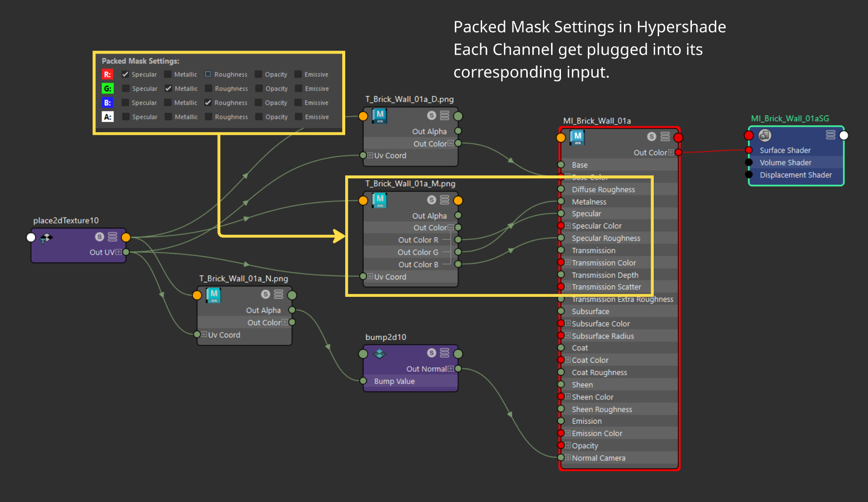The width and height of the screenshot is (868, 502).
Task: Select the Surface Shader input row
Action: point(796,150)
